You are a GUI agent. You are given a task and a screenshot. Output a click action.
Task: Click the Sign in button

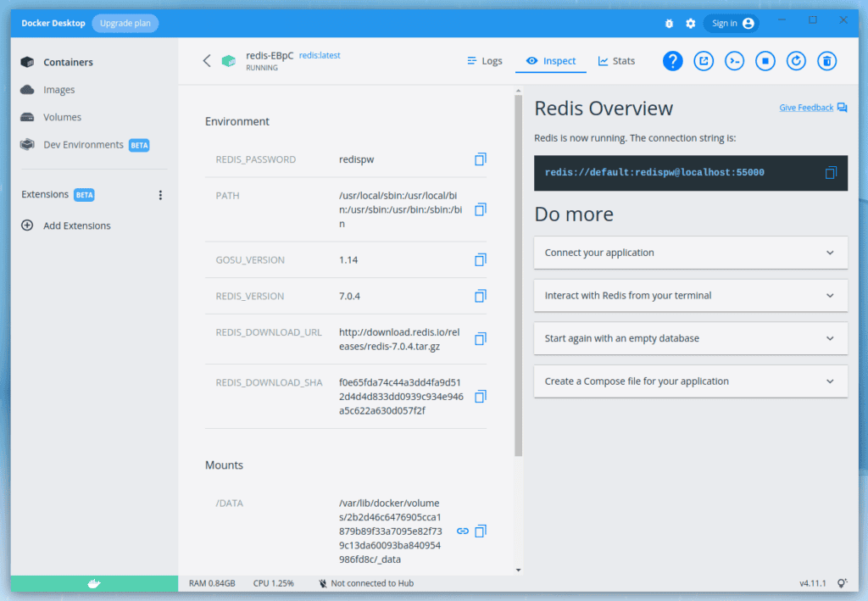[732, 23]
